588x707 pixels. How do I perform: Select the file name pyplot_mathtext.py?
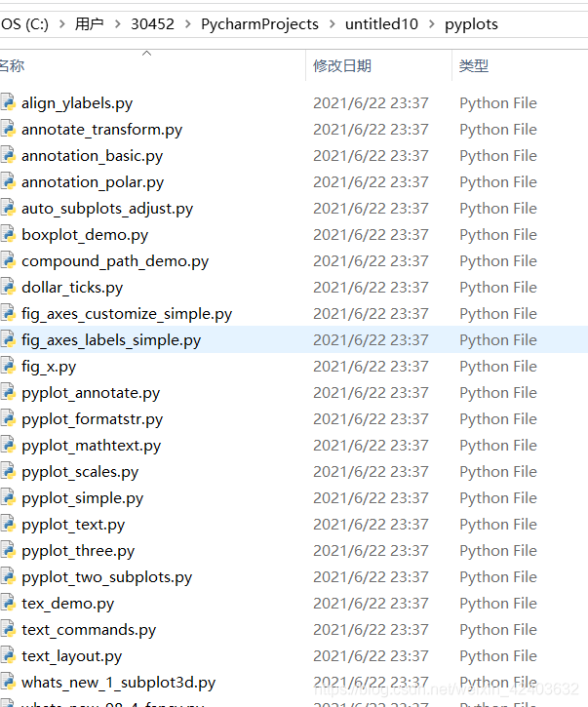[91, 446]
